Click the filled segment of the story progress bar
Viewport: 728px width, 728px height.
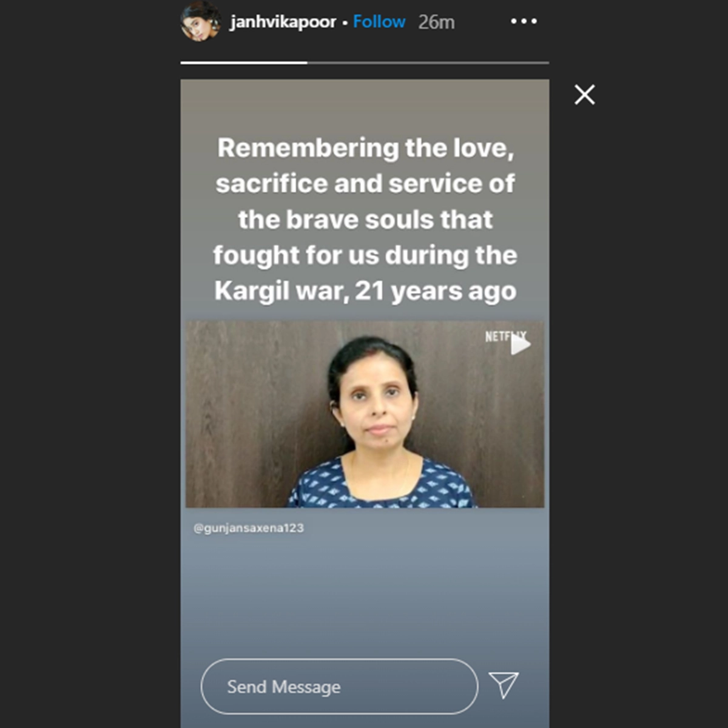(244, 62)
